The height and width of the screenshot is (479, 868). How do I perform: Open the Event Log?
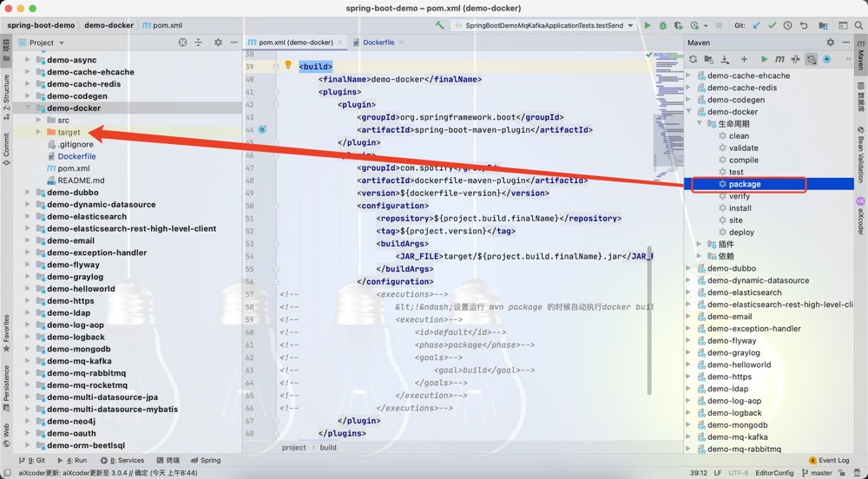(829, 460)
